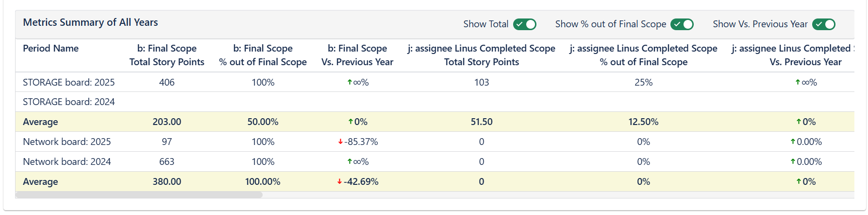The height and width of the screenshot is (215, 868).
Task: Select b: Final Scope Total Story Points header
Action: (167, 55)
